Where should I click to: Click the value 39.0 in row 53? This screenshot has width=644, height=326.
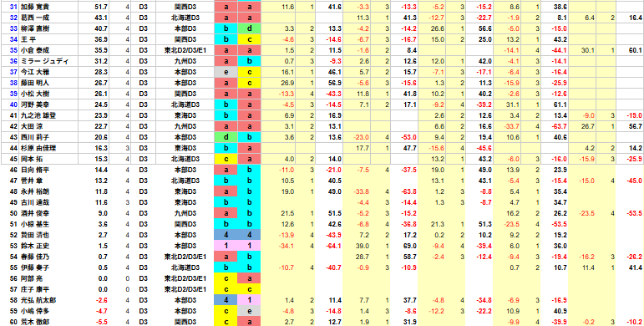click(364, 246)
